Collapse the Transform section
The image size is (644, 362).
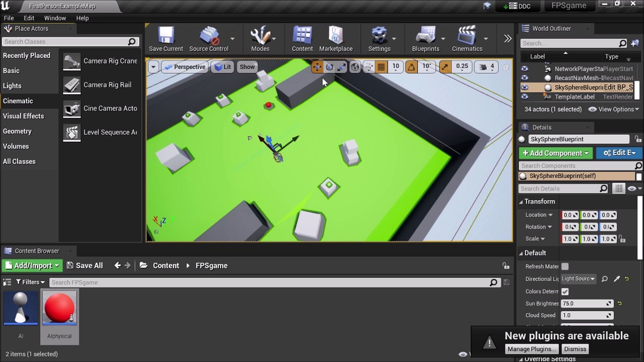click(521, 202)
